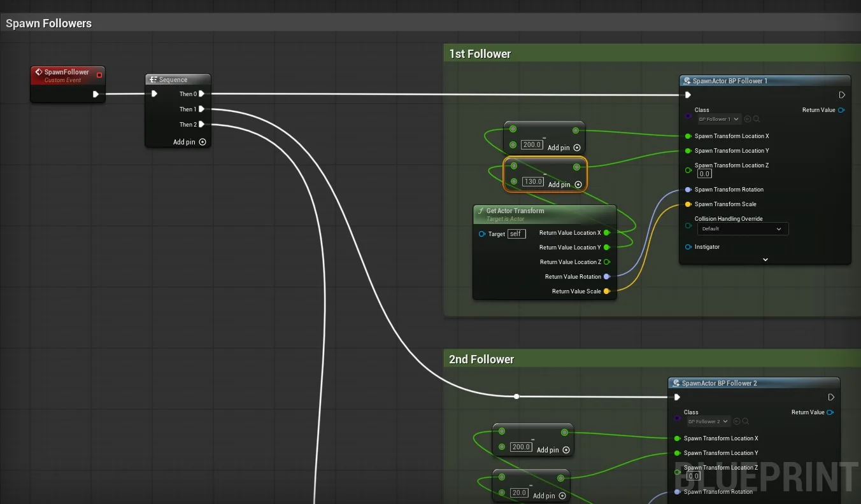Viewport: 861px width, 504px height.
Task: Click browse-to-asset arrow next to BP Follower 2
Action: point(737,421)
